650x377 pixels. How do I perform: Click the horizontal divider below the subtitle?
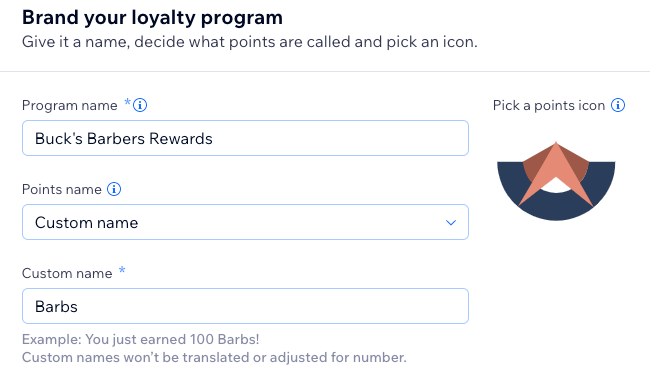(325, 71)
